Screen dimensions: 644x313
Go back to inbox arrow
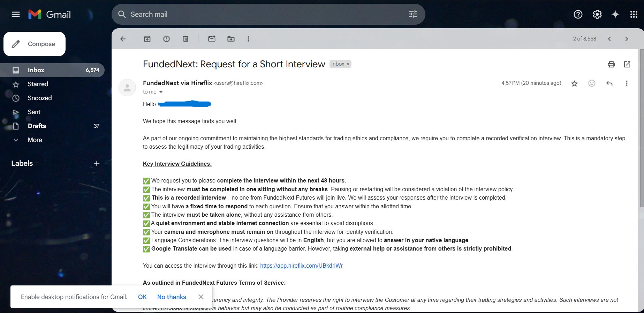coord(123,39)
